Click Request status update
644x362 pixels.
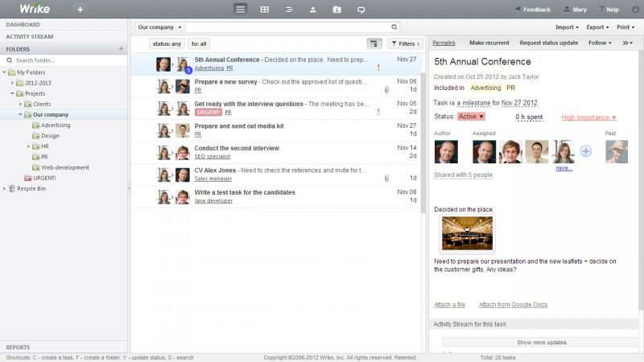coord(549,43)
